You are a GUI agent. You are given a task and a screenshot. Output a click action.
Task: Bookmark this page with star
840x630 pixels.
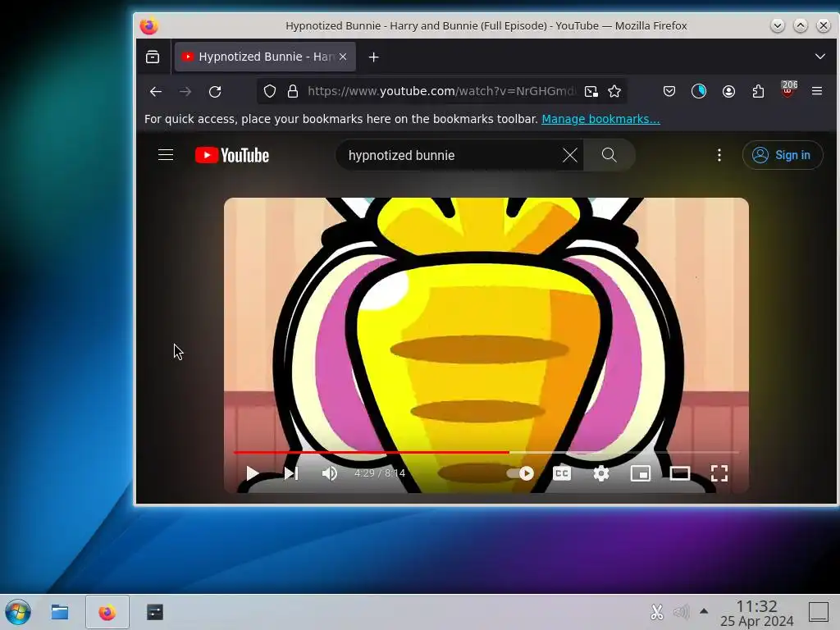[x=614, y=92]
